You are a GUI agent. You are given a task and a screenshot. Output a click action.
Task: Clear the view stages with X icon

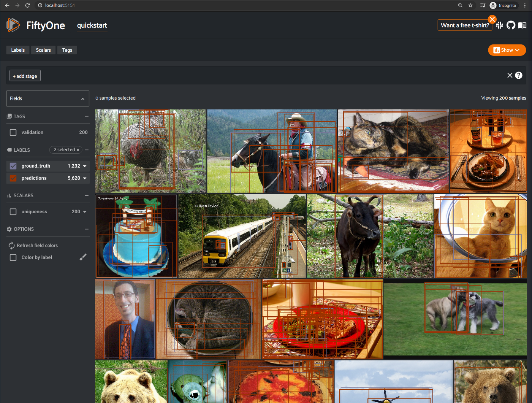(510, 75)
